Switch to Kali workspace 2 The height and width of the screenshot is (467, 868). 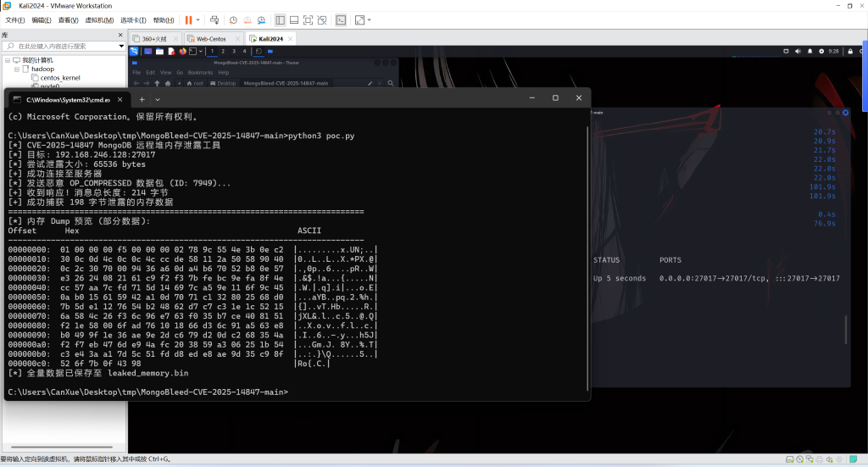[222, 52]
